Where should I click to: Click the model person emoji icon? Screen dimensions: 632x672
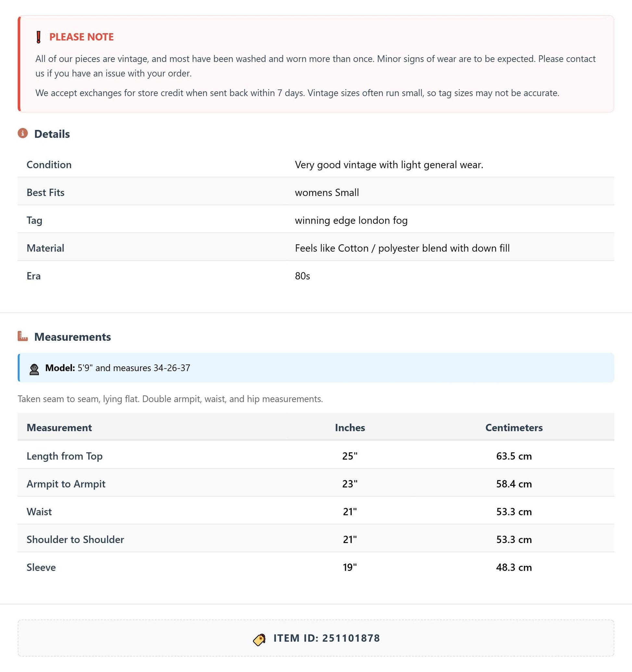pos(34,369)
